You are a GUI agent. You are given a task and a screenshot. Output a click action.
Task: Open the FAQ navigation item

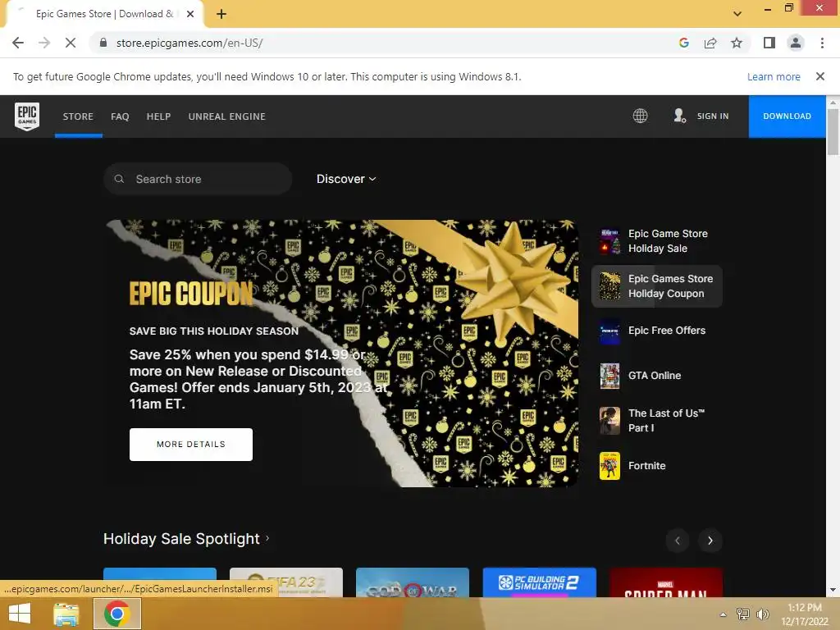point(120,116)
